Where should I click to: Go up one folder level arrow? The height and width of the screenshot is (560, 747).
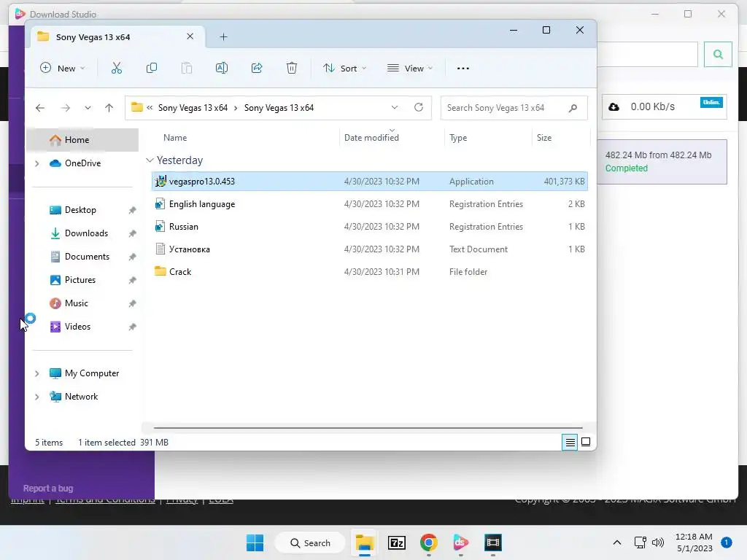[109, 108]
